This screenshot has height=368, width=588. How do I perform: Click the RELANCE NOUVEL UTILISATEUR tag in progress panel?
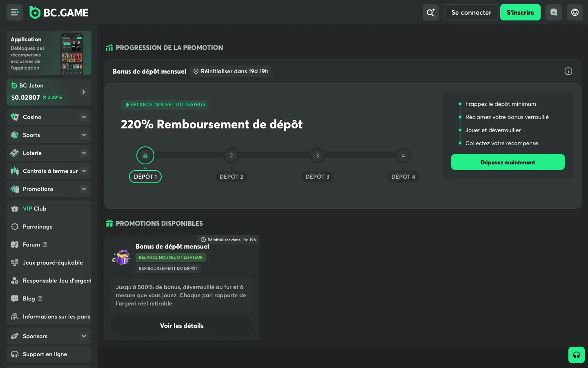tap(165, 105)
